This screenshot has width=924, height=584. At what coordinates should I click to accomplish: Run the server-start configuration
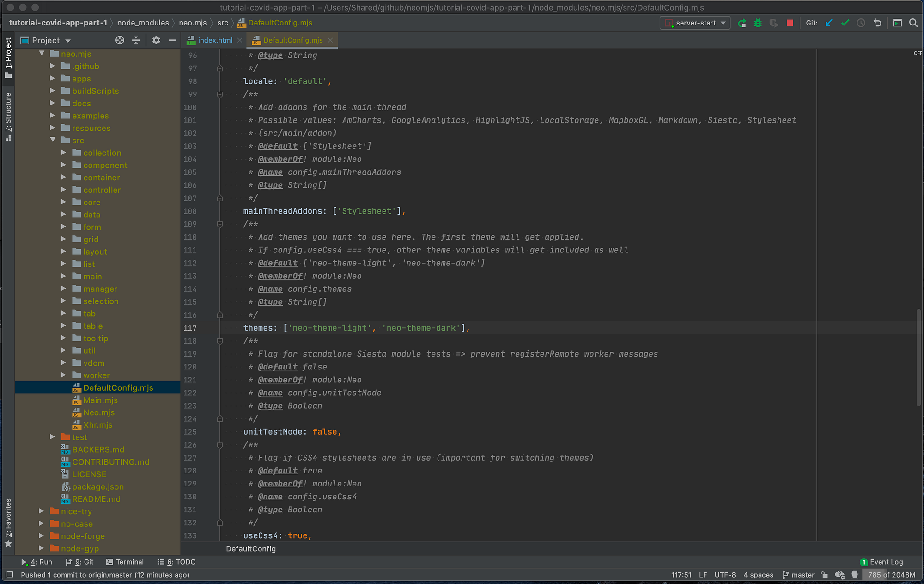[742, 23]
